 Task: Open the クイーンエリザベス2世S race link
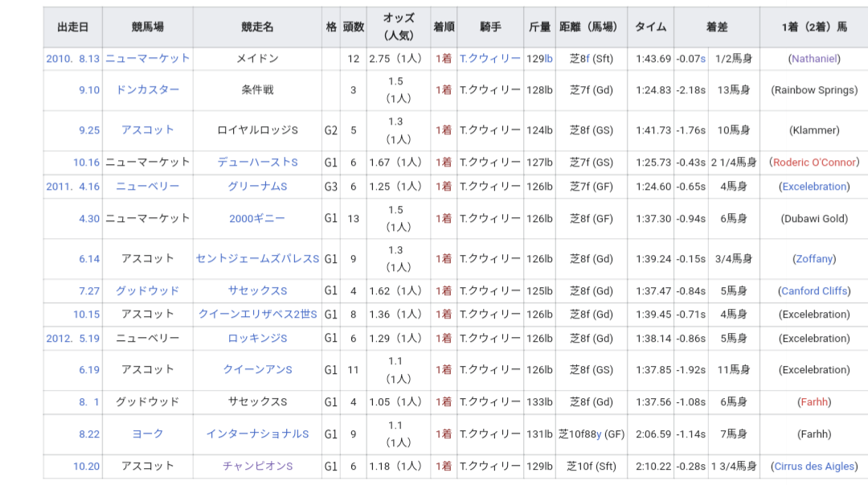[257, 314]
